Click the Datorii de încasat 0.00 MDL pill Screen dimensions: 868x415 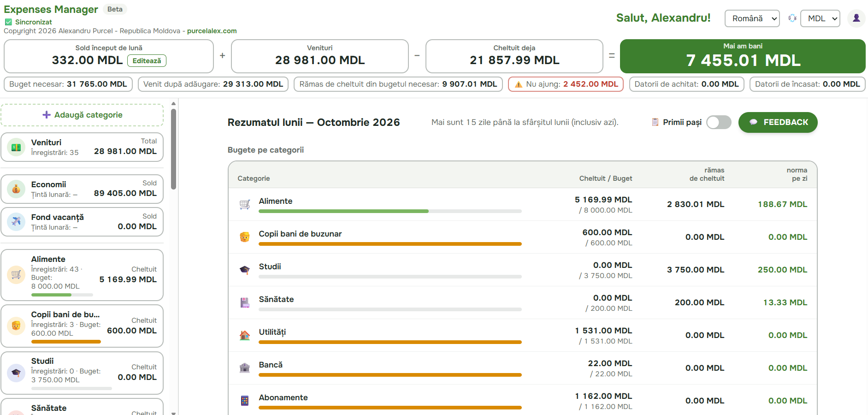pos(807,84)
